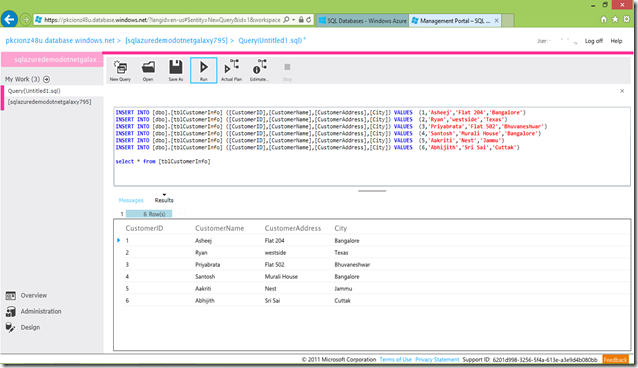The height and width of the screenshot is (368, 638).
Task: Open the Help link
Action: tap(616, 41)
